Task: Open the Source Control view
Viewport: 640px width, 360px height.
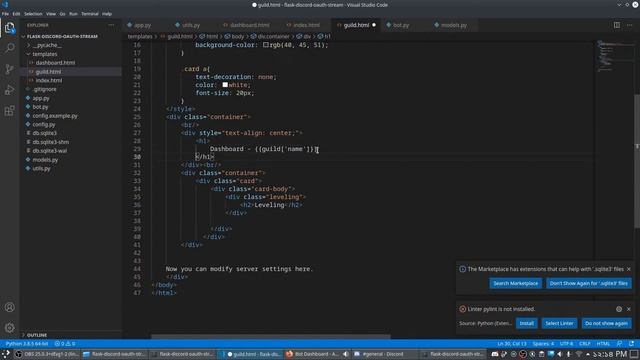Action: [9, 69]
